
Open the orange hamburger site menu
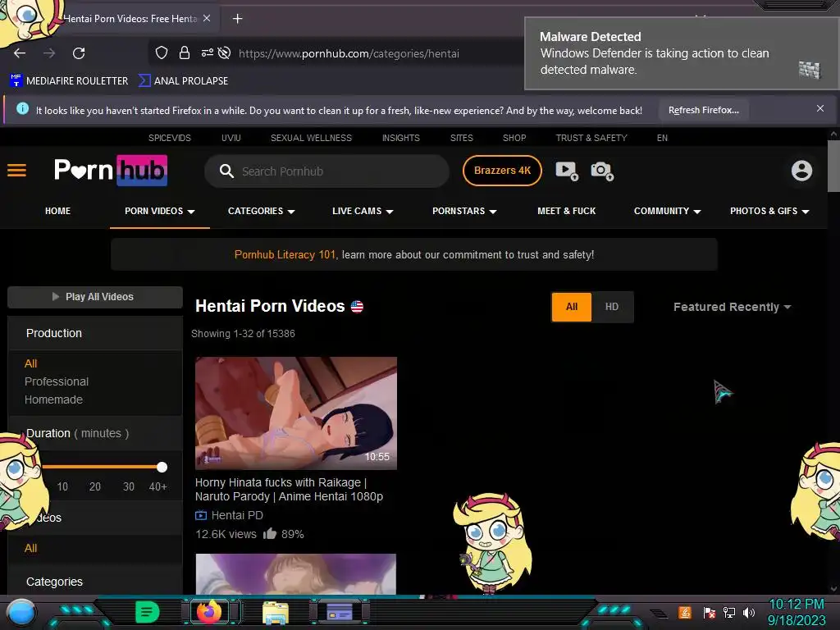(16, 171)
